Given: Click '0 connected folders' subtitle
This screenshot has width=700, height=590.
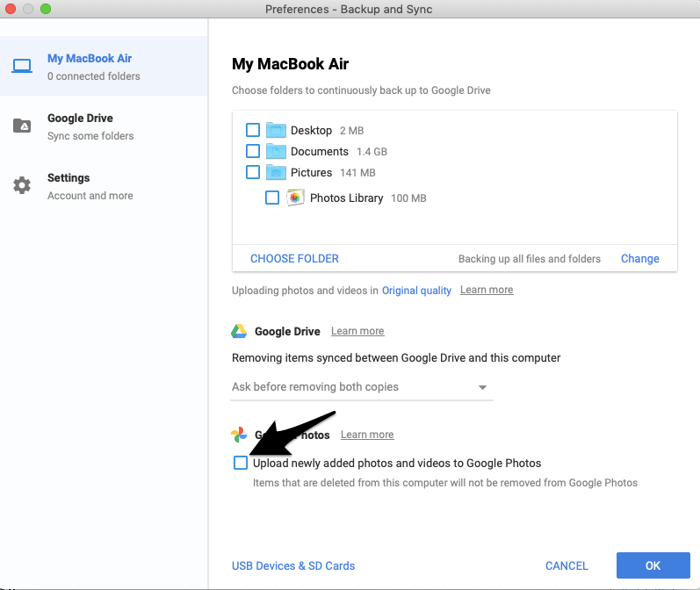Looking at the screenshot, I should (94, 76).
